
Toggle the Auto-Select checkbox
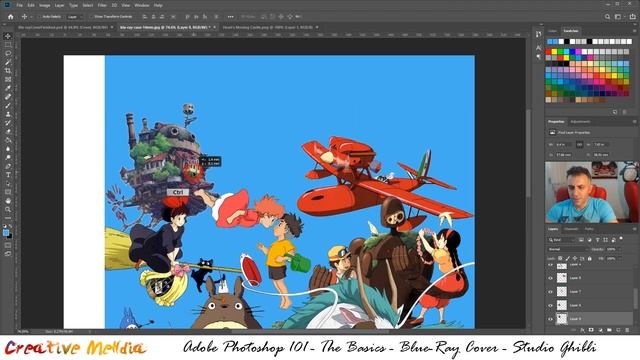(x=40, y=17)
